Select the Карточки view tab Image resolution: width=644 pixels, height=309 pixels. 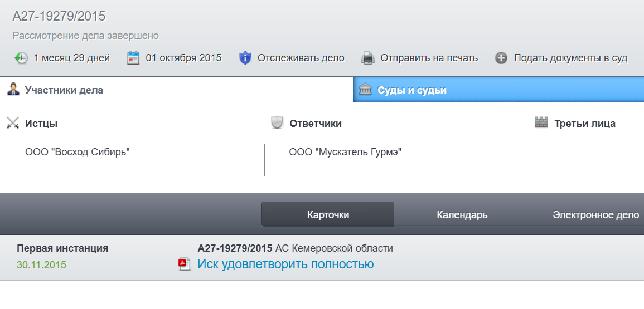[x=328, y=214]
